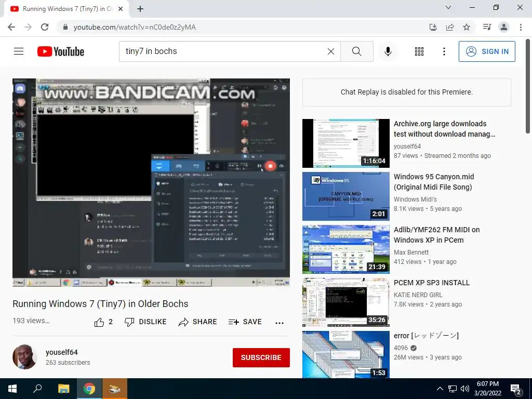This screenshot has height=399, width=532.
Task: Open the network tray icon
Action: coord(453,389)
